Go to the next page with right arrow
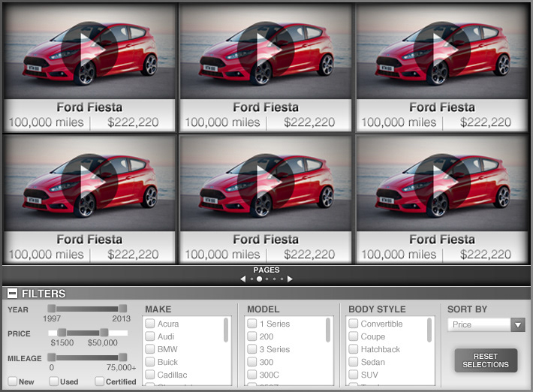 pyautogui.click(x=290, y=279)
